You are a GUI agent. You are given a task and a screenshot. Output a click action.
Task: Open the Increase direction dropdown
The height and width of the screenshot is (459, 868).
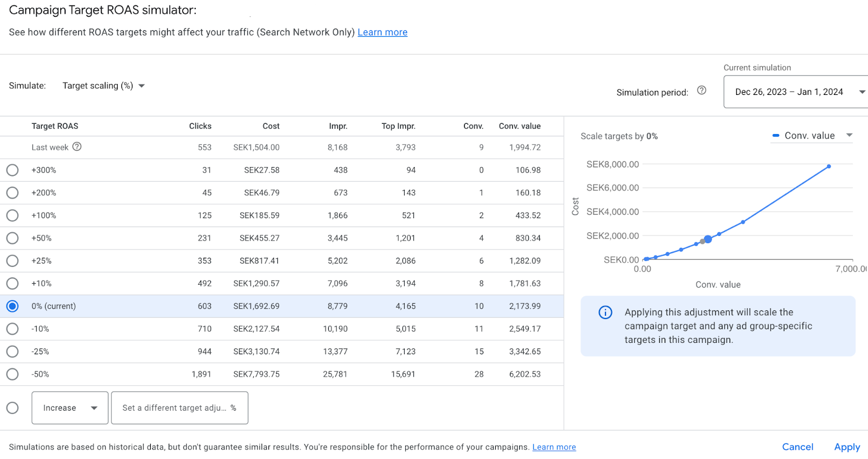70,408
